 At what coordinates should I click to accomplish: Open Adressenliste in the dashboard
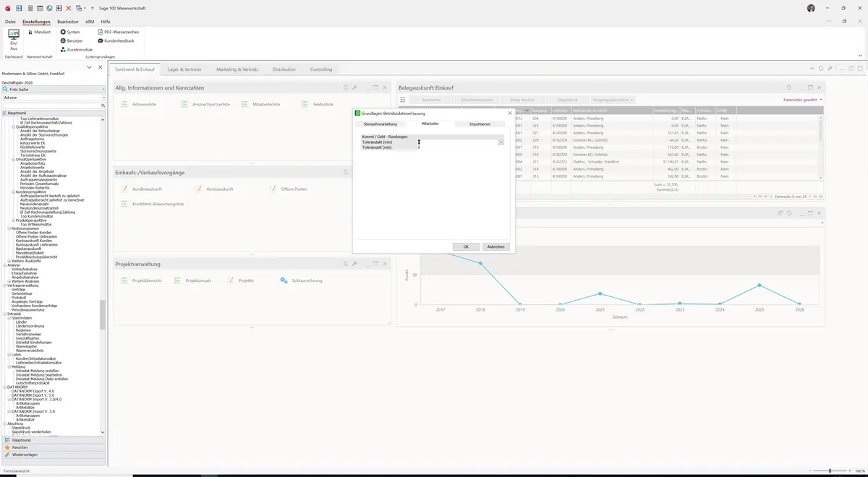pos(139,105)
